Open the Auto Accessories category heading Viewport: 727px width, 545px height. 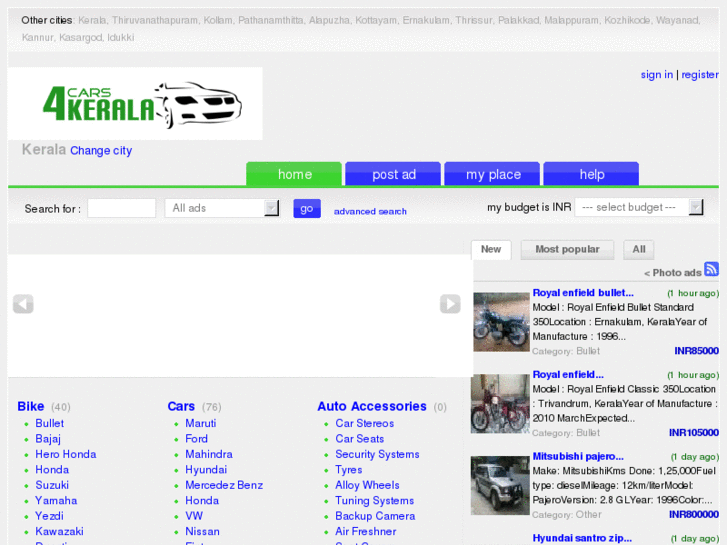tap(372, 406)
